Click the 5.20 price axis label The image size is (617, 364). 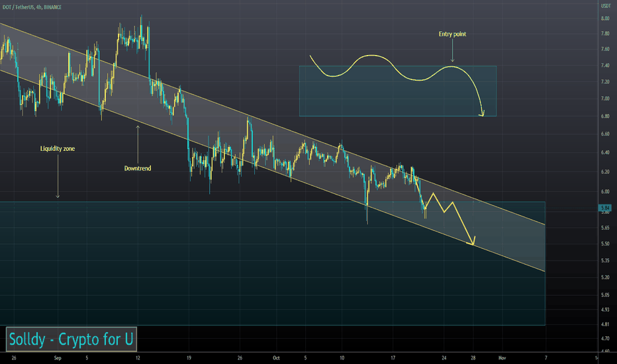605,277
